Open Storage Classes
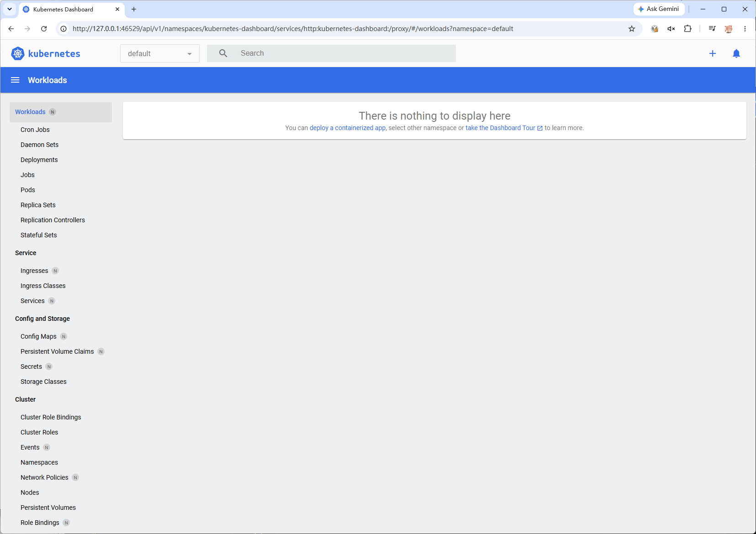Viewport: 756px width, 534px height. [43, 382]
